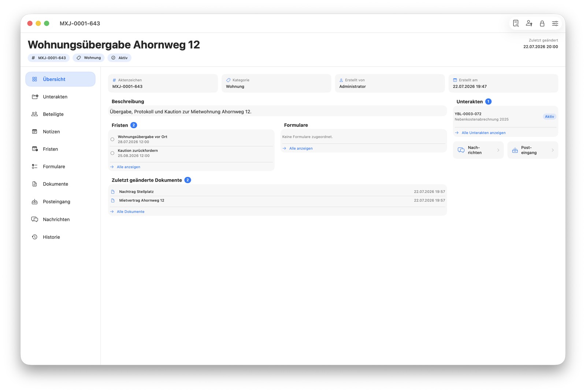Image resolution: width=586 pixels, height=392 pixels.
Task: Click the count badge next to Unterakten heading
Action: tap(488, 101)
